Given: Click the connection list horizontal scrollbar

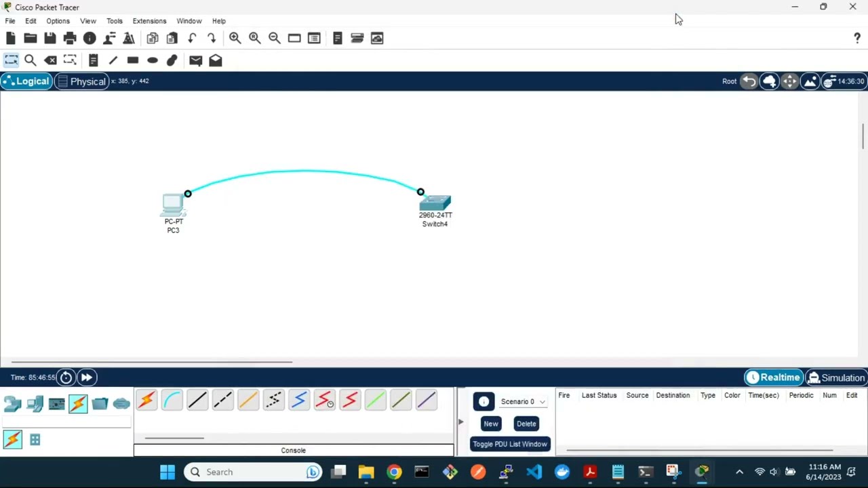Looking at the screenshot, I should click(174, 439).
